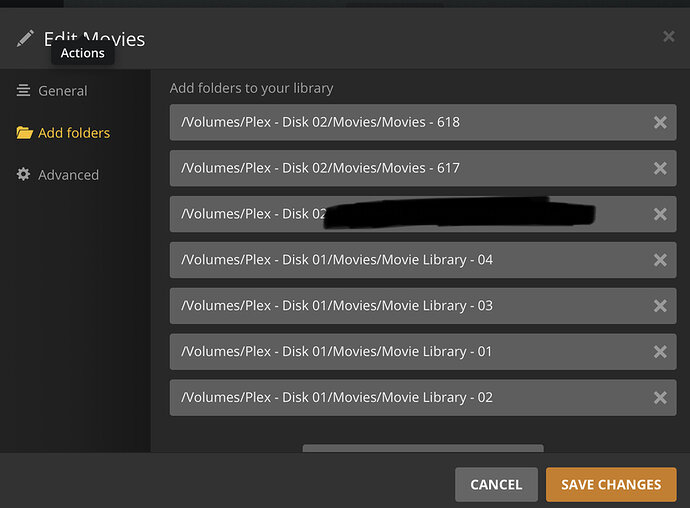
Task: Select the Movie Library - 02 path row
Action: [x=423, y=398]
